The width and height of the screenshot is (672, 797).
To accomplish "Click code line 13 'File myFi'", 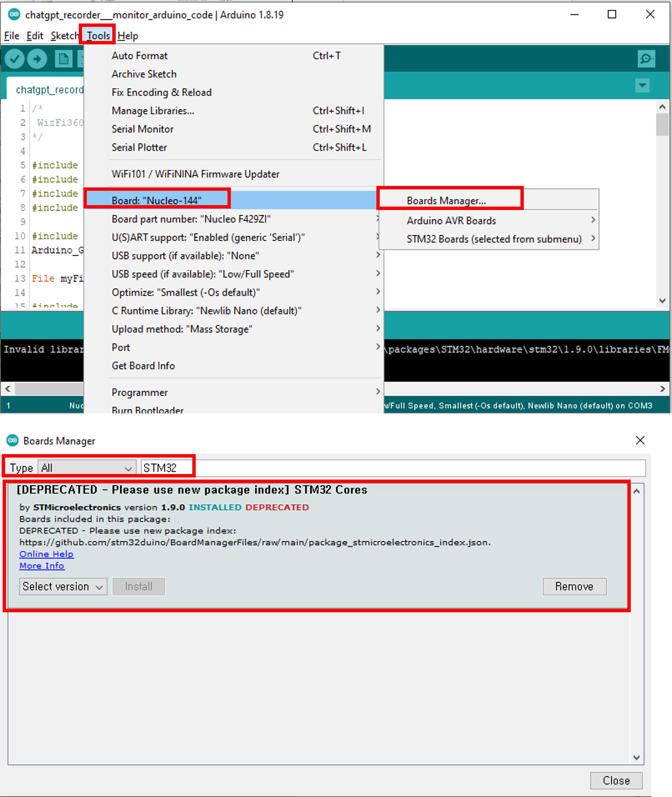I will [x=57, y=278].
